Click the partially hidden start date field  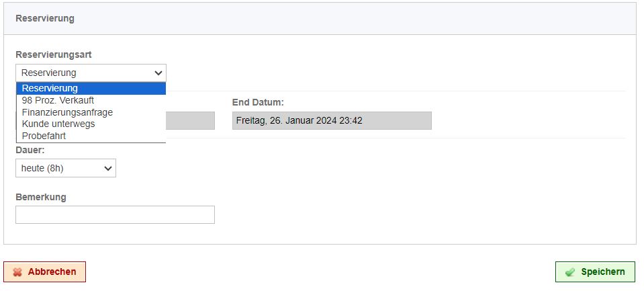190,121
